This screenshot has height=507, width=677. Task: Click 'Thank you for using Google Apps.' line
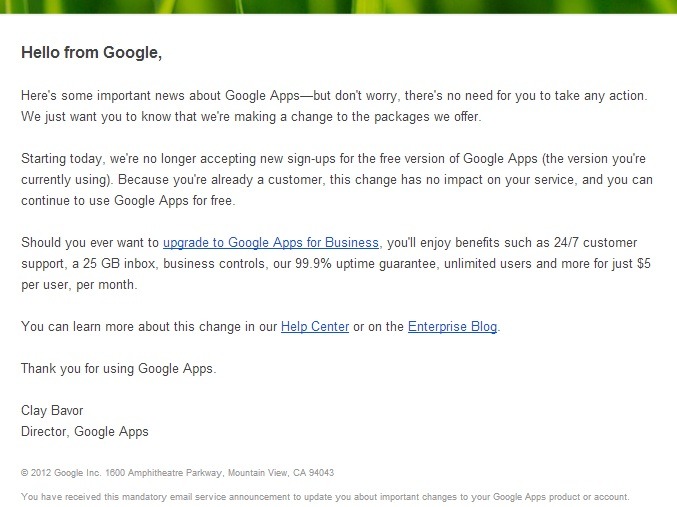coord(118,369)
